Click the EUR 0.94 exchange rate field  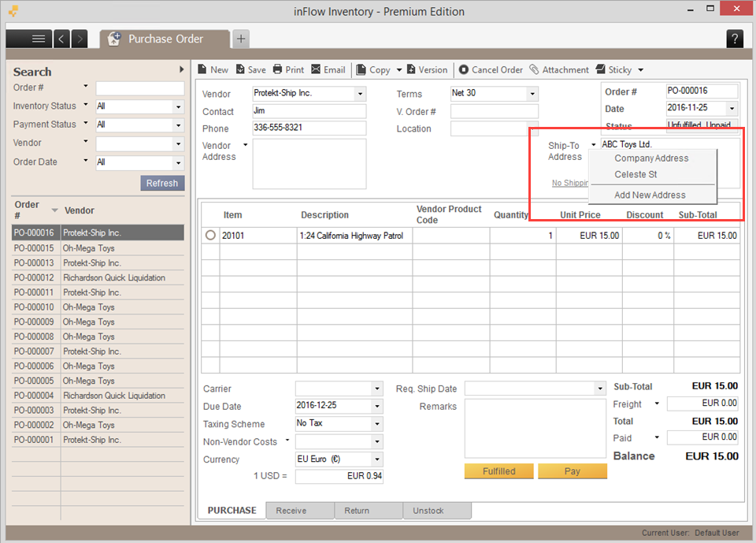pos(339,476)
